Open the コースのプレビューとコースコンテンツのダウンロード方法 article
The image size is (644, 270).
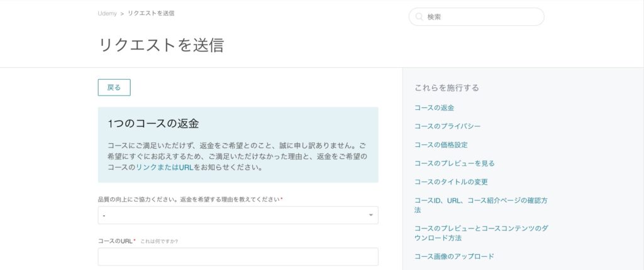481,233
